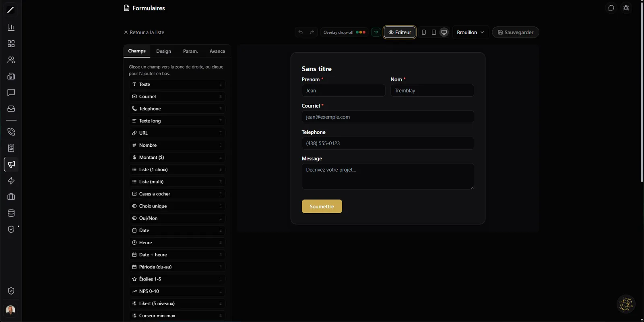Add the Date + heure field
The height and width of the screenshot is (322, 644).
177,255
